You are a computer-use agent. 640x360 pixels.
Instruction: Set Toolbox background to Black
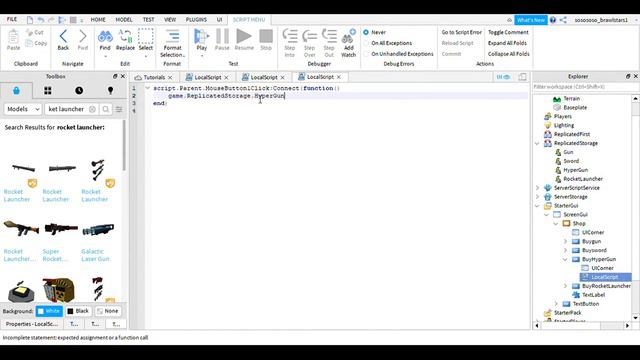click(x=78, y=311)
